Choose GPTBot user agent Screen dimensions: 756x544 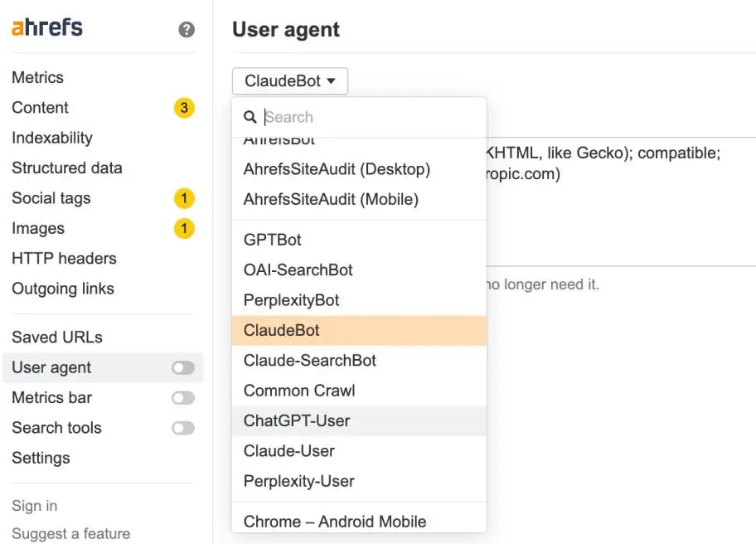click(x=359, y=240)
